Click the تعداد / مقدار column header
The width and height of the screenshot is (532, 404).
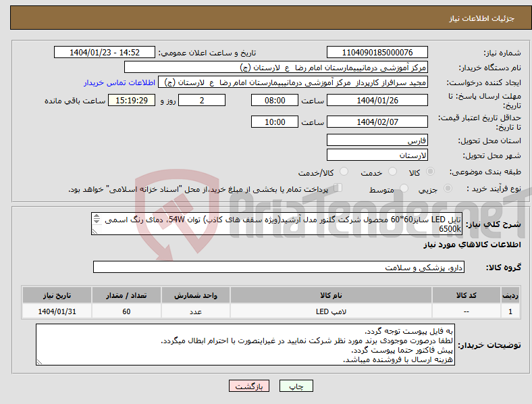(x=126, y=295)
